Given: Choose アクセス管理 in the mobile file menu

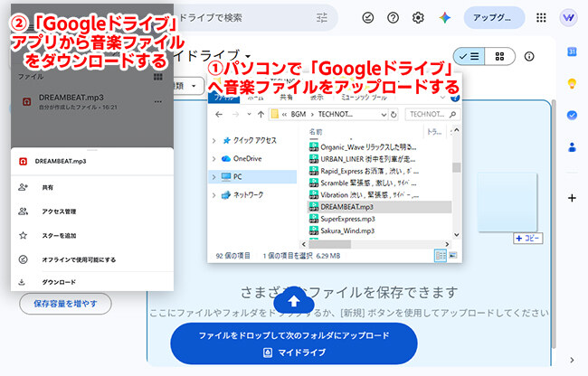Looking at the screenshot, I should [x=92, y=211].
